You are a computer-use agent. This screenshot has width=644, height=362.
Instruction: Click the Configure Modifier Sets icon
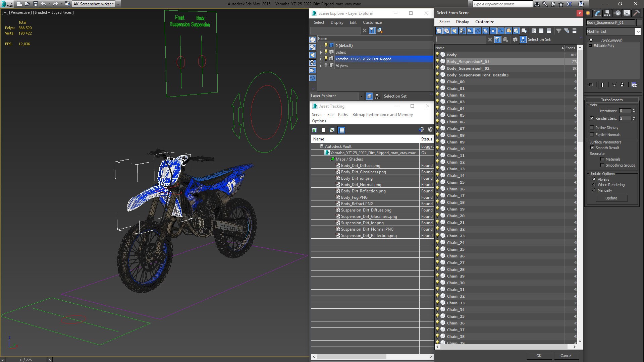pos(634,85)
